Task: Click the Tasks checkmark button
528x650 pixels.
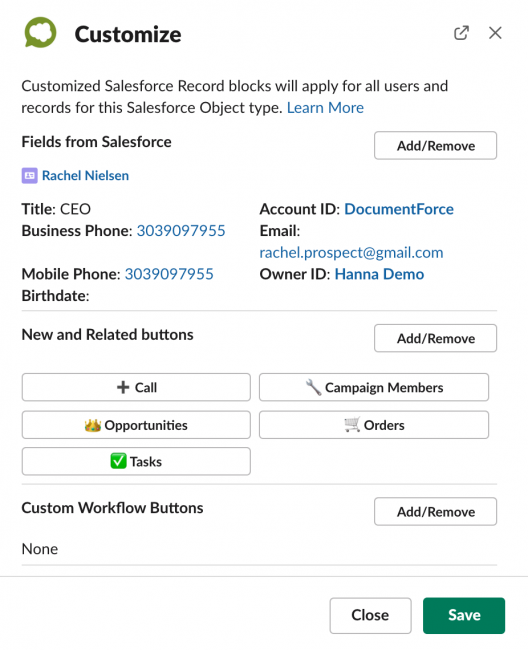Action: (x=136, y=461)
